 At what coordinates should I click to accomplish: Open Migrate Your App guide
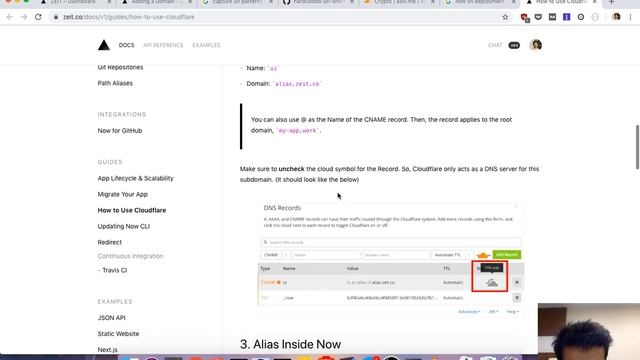[x=122, y=194]
